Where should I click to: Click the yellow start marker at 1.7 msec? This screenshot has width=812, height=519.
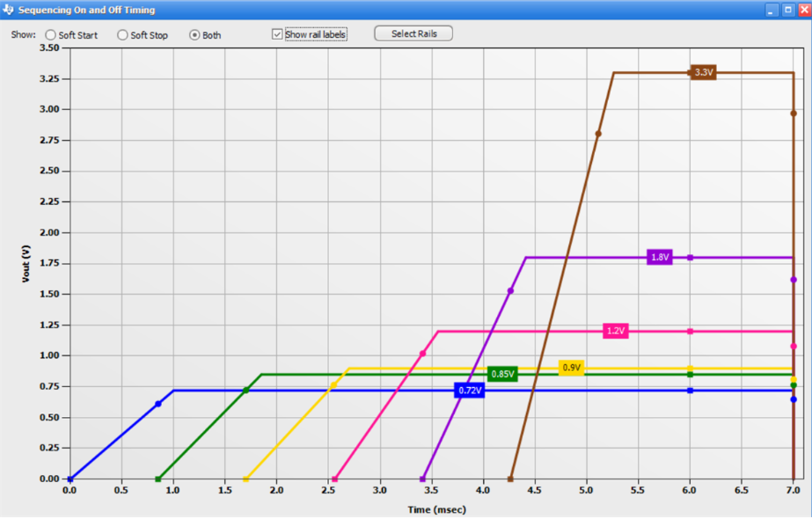(246, 479)
